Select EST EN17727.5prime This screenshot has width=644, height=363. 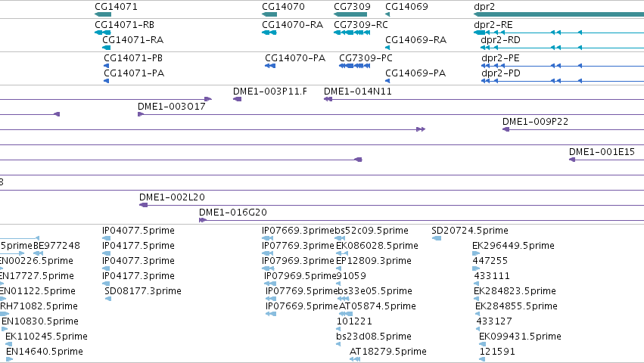pos(37,276)
